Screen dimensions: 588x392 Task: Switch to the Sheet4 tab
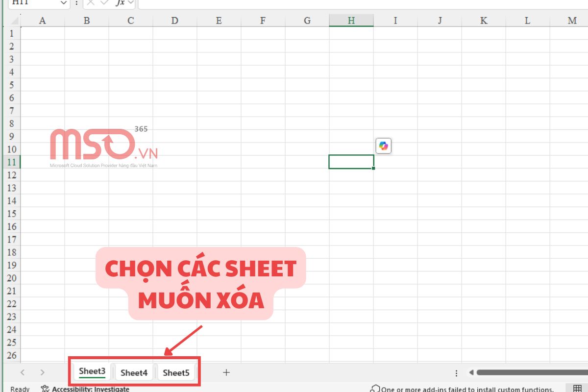point(134,372)
